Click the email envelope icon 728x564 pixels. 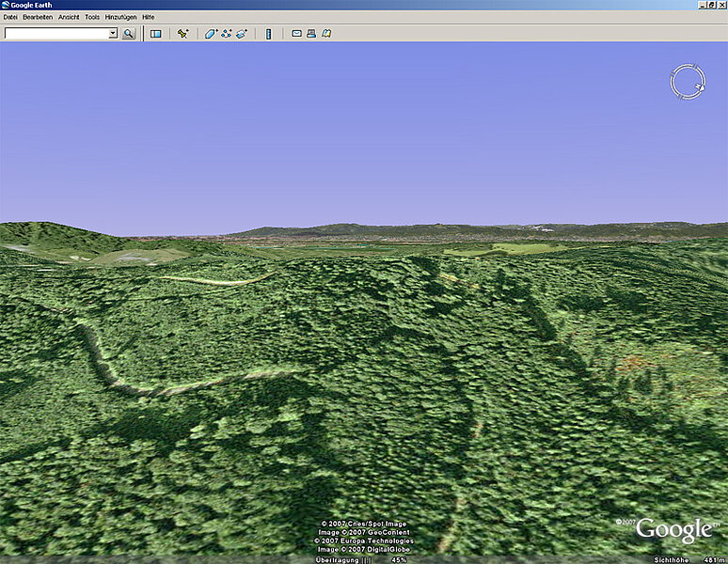296,34
